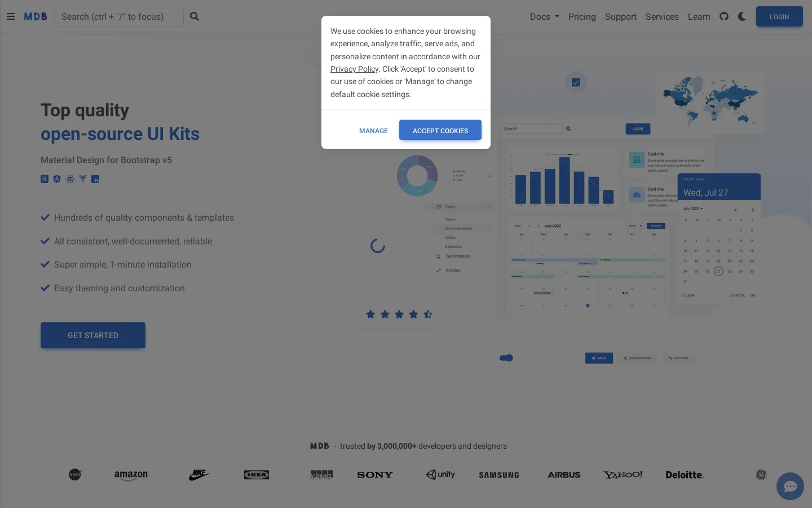Click "All consistent, well-documented, reliable" text
The image size is (812, 508).
[133, 242]
